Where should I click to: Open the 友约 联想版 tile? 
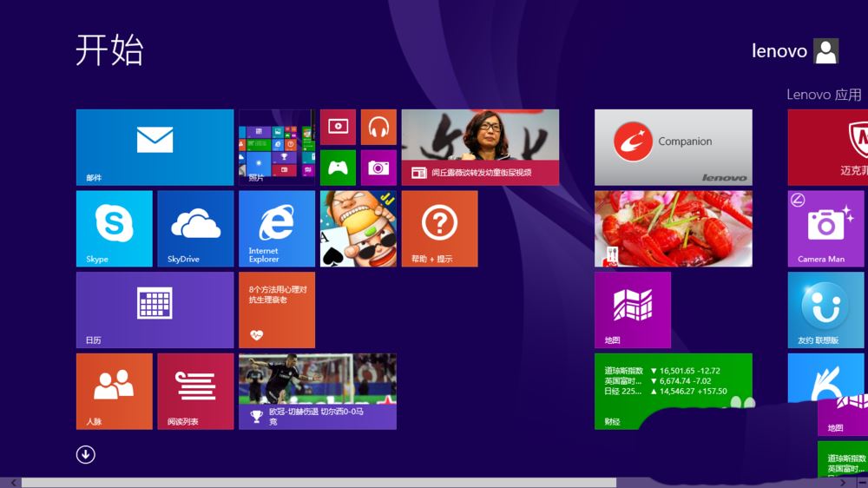(826, 310)
